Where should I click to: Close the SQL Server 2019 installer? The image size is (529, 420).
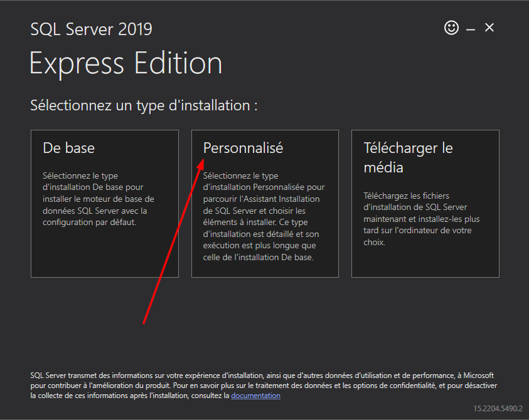[x=489, y=28]
